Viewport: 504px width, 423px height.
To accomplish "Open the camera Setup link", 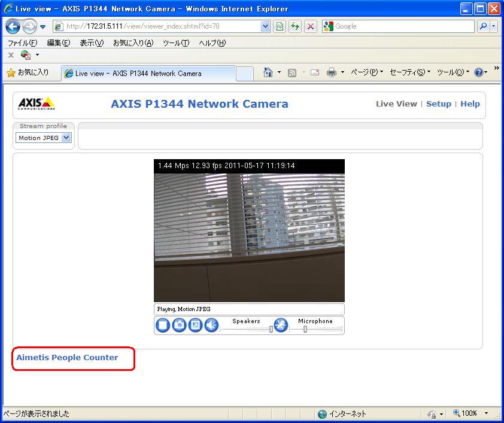I will pyautogui.click(x=438, y=104).
